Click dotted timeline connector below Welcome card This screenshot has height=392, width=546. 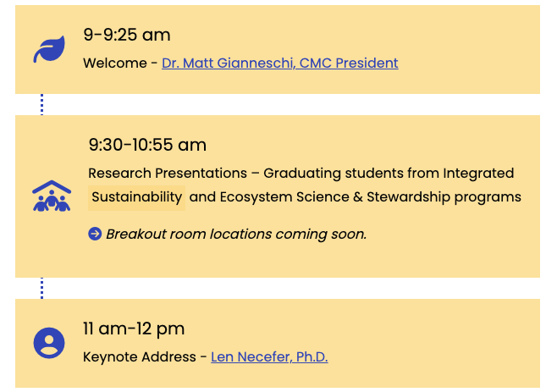coord(42,104)
